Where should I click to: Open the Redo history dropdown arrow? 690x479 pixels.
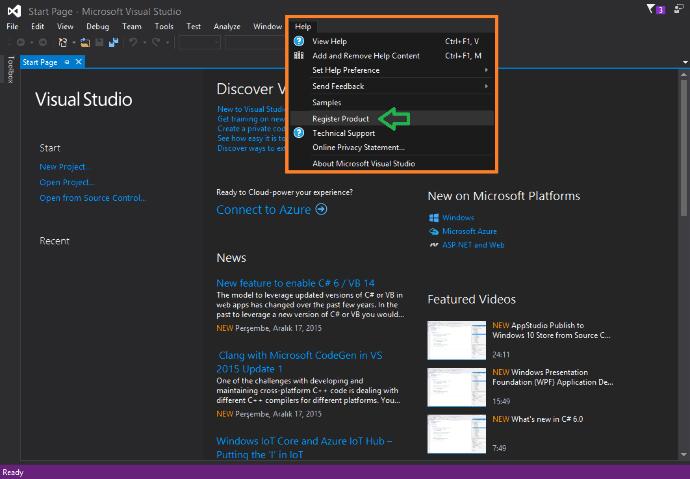point(167,43)
